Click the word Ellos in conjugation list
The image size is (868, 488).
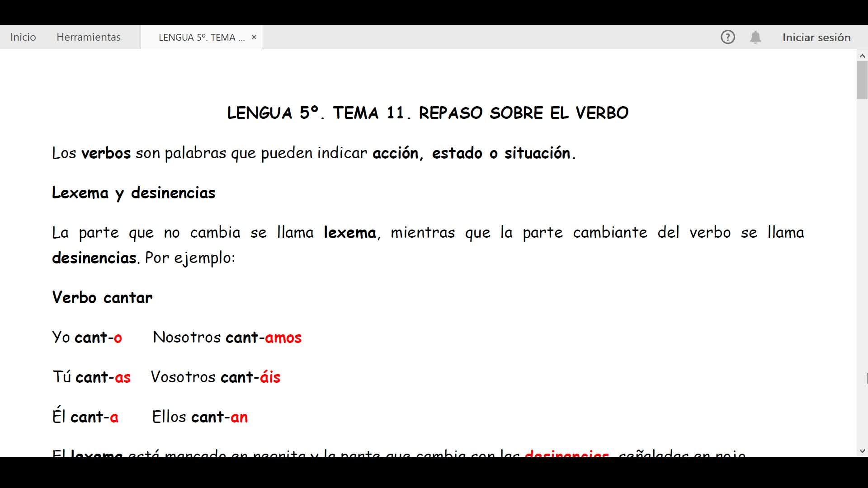pyautogui.click(x=169, y=417)
